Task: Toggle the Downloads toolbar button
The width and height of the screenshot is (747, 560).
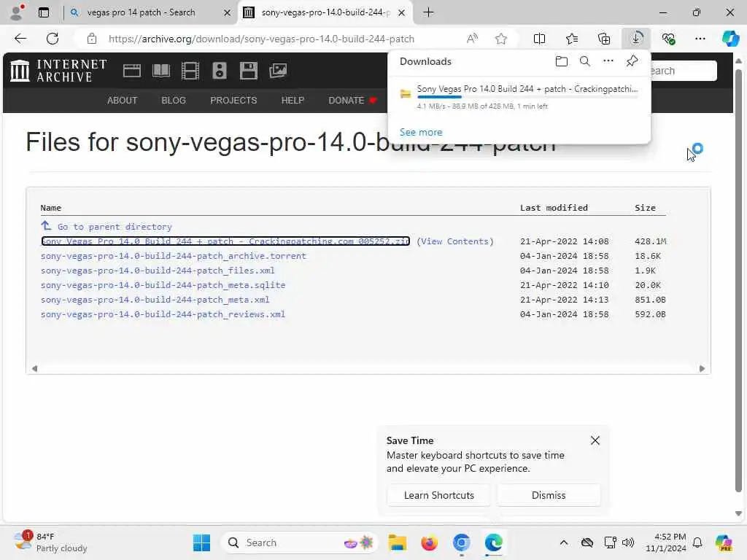Action: click(636, 39)
